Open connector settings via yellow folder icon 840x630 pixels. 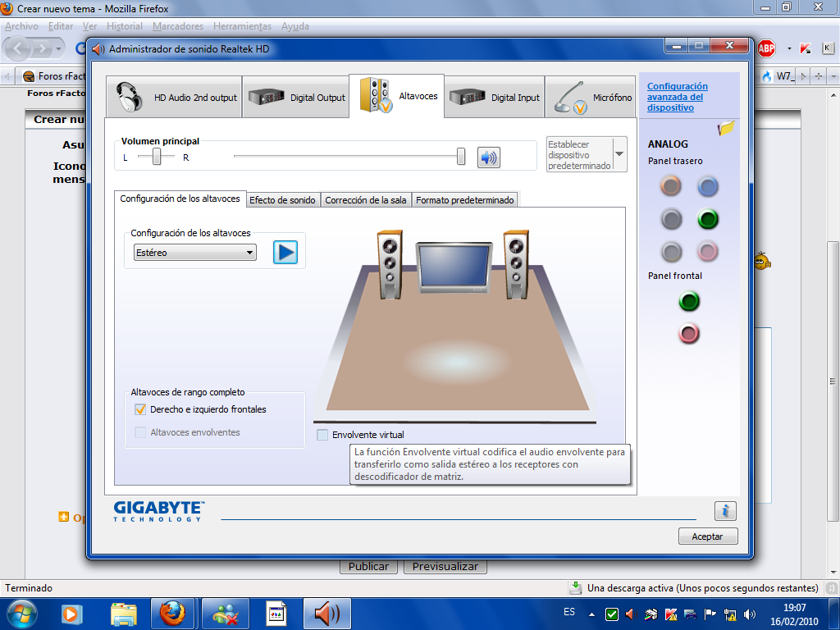(x=726, y=128)
